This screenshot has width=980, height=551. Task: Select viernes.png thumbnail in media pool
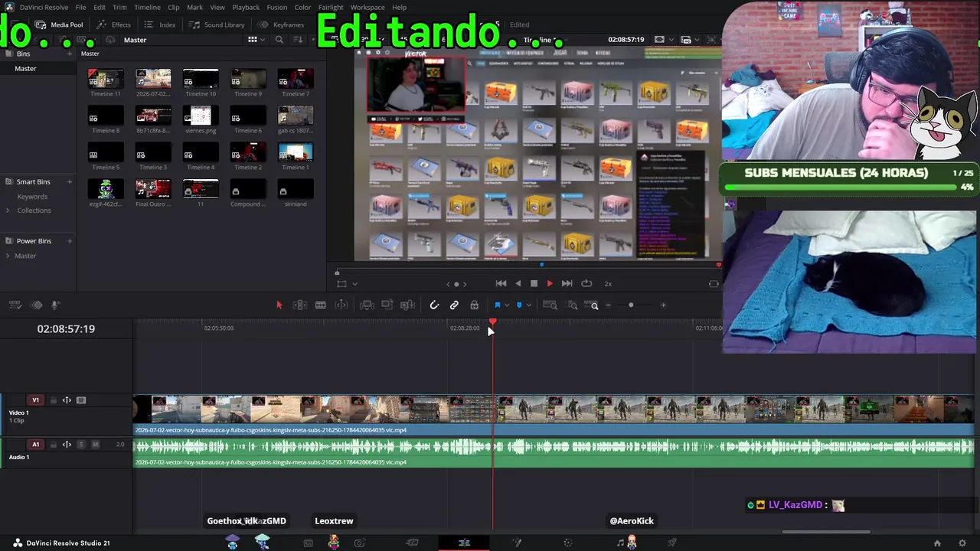tap(201, 116)
